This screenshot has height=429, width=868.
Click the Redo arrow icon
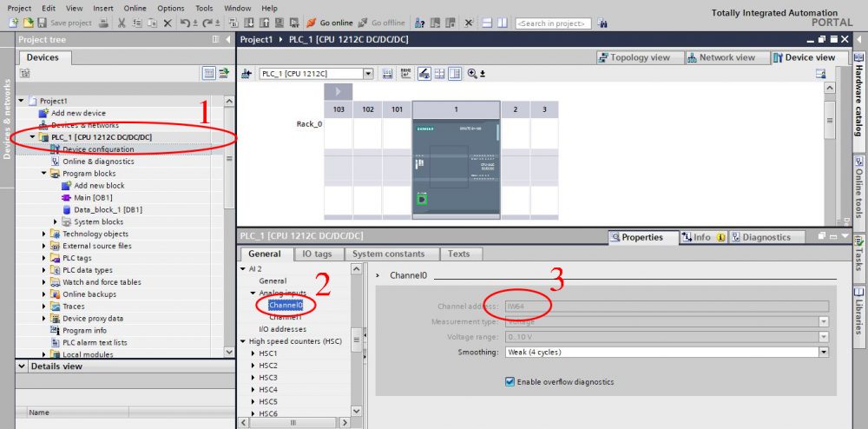click(x=208, y=23)
